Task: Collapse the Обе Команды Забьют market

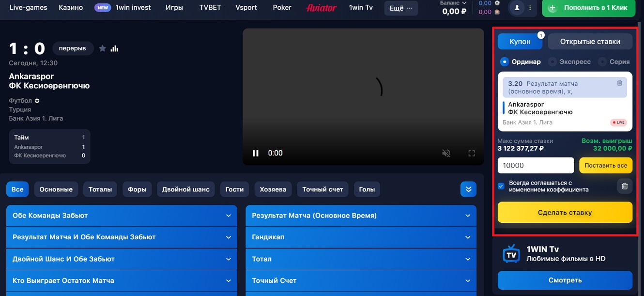Action: [122, 216]
